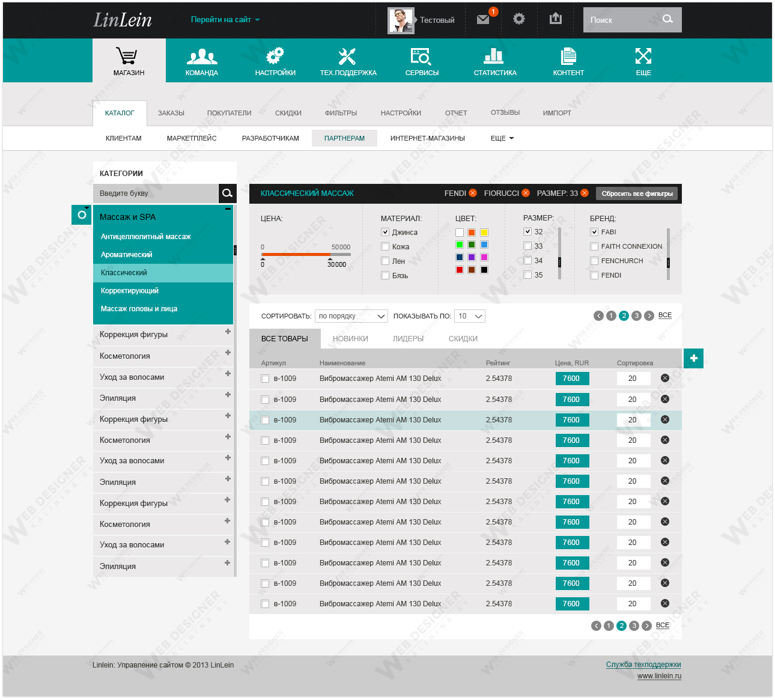Expand first Косметология category

tap(228, 352)
